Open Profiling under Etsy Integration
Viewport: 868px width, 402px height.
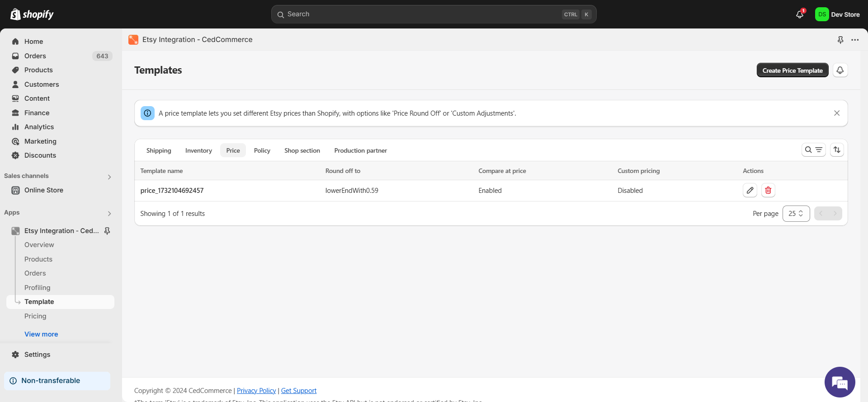click(x=38, y=288)
